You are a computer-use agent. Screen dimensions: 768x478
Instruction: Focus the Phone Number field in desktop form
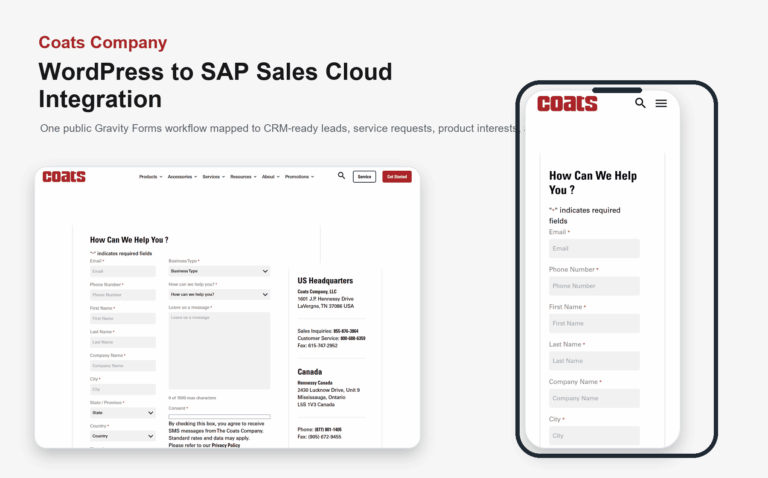pos(122,295)
